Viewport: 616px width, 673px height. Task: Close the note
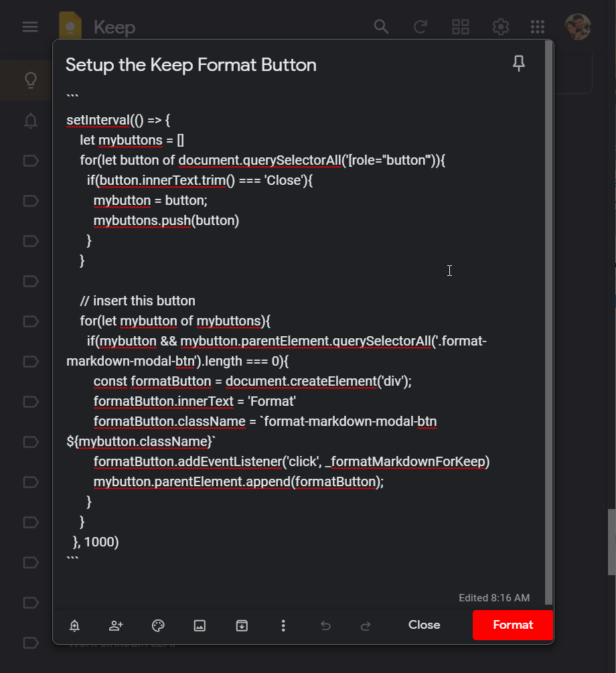point(424,625)
